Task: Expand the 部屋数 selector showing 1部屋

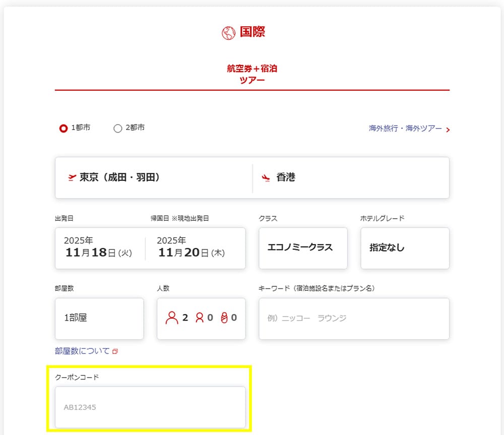Action: click(99, 318)
